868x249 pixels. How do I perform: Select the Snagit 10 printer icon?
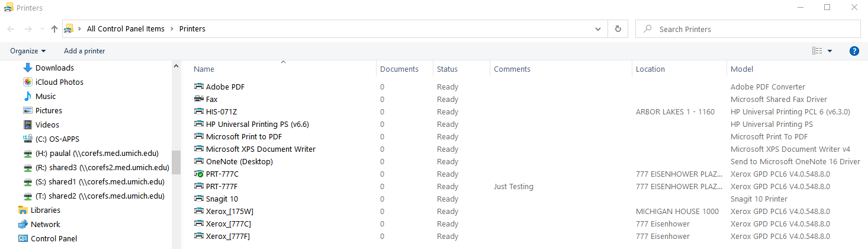[x=198, y=199]
